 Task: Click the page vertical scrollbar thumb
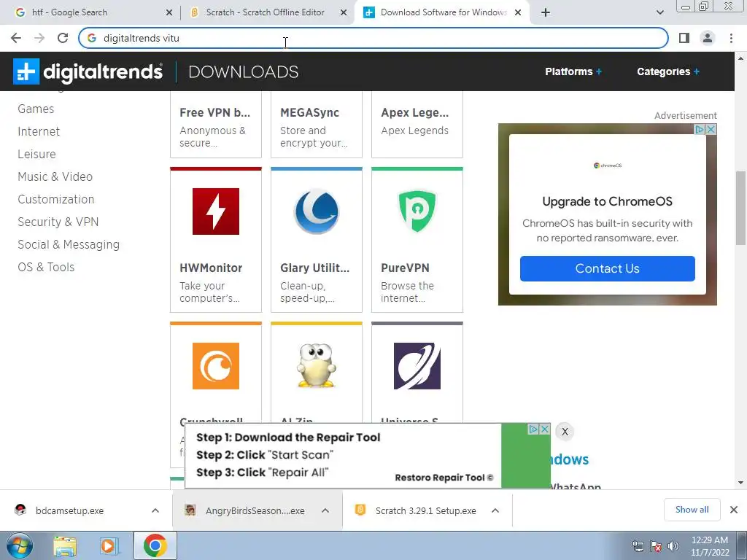[740, 207]
